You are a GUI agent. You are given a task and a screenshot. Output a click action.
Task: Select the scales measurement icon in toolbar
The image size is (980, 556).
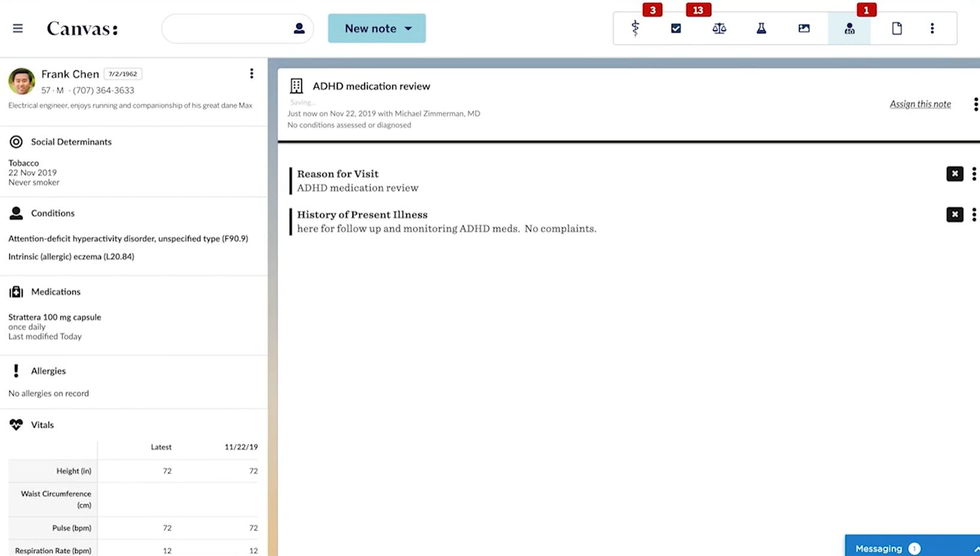(x=718, y=28)
